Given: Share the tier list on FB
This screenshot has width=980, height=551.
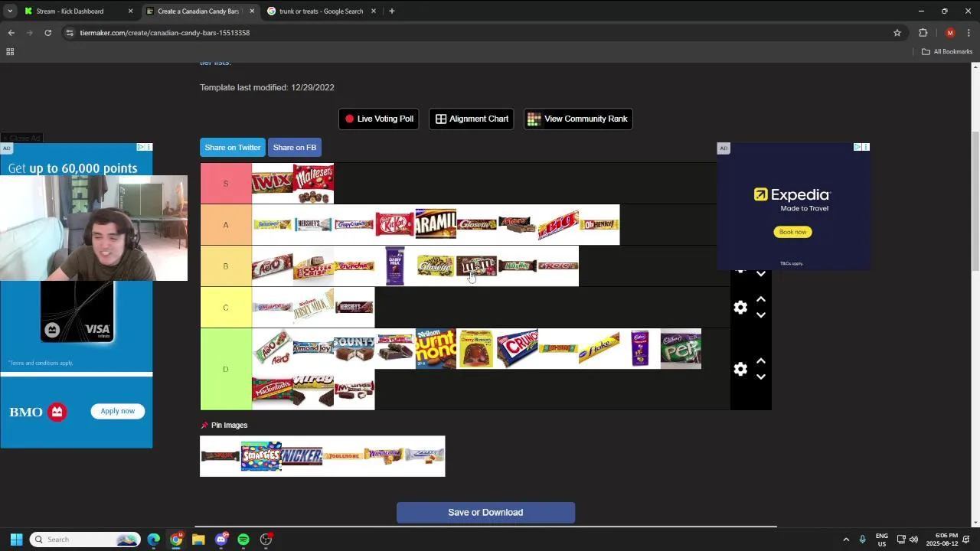Looking at the screenshot, I should click(294, 147).
